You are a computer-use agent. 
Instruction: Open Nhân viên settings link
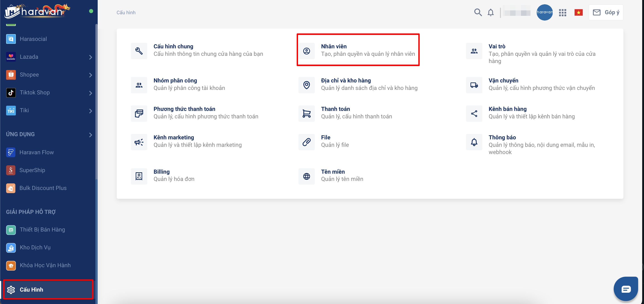click(334, 47)
